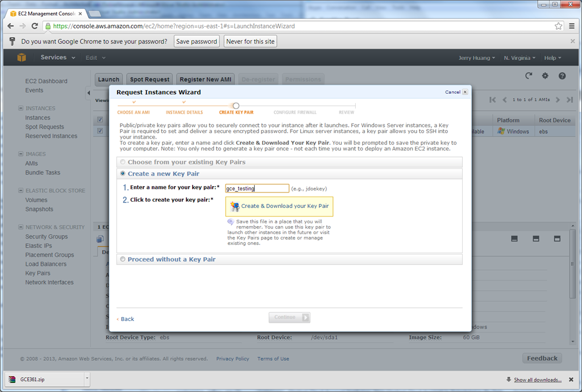
Task: Collapse the ELASTIC BLOCK STORE section
Action: tap(21, 190)
